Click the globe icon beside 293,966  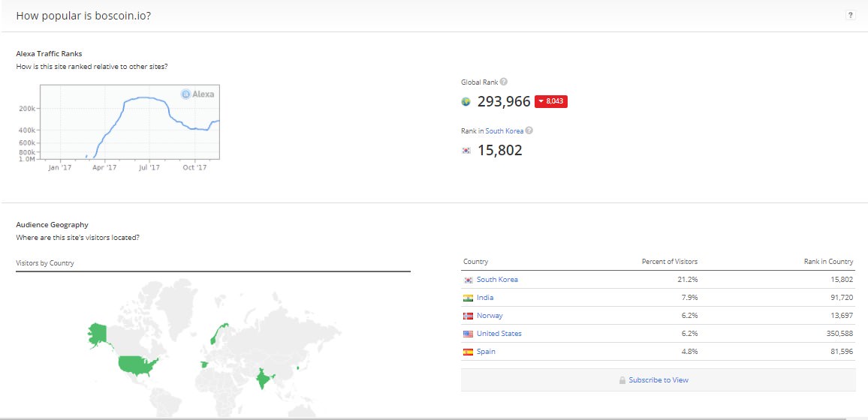click(x=466, y=102)
